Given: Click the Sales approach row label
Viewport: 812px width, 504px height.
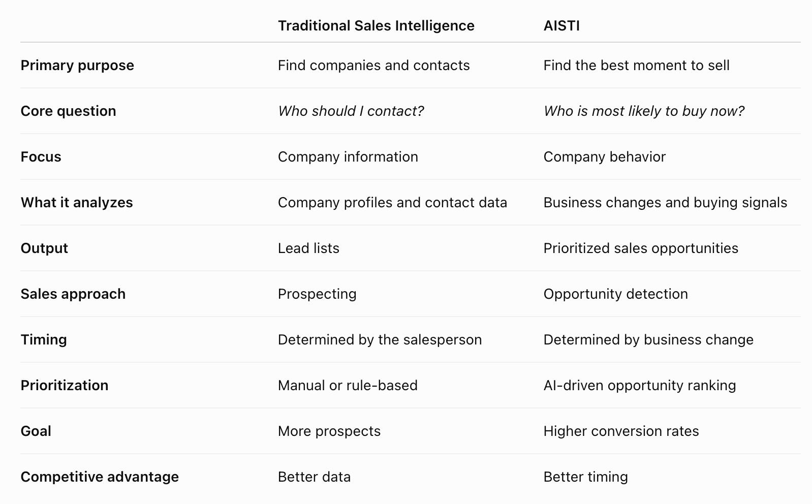Looking at the screenshot, I should point(73,294).
